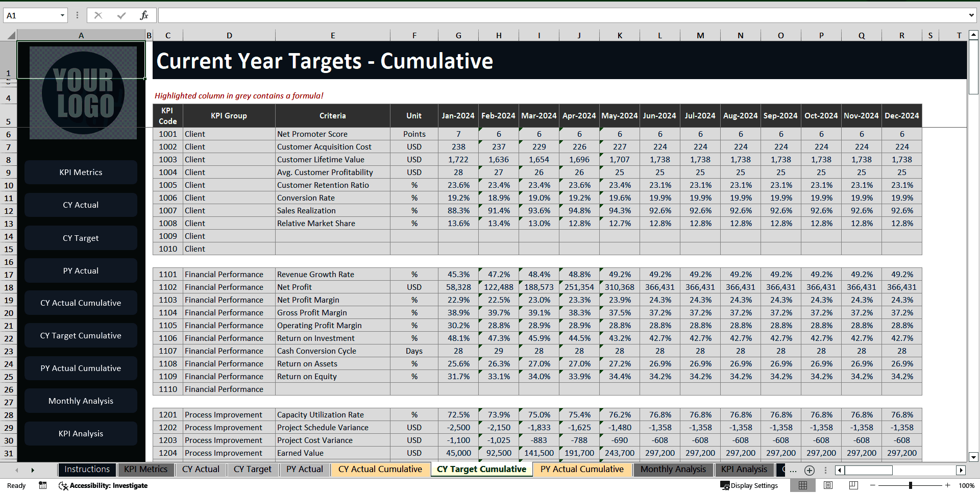Click the Select All corner triangle
980x493 pixels.
10,35
